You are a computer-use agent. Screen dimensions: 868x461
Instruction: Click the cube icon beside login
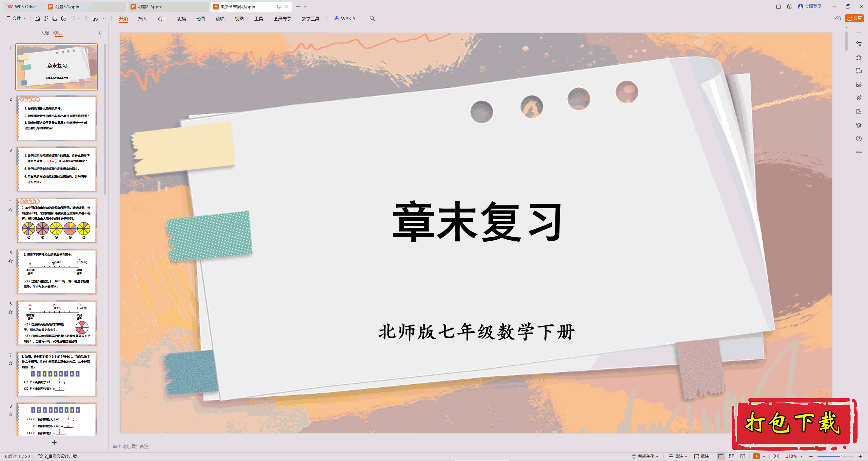(790, 6)
